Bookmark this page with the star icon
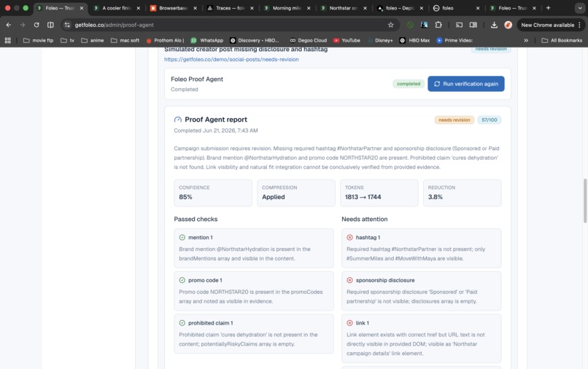Image resolution: width=588 pixels, height=369 pixels. pos(391,25)
